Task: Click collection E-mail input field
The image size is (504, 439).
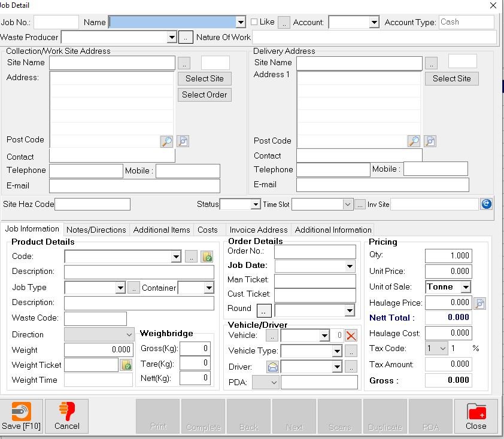Action: coord(134,186)
